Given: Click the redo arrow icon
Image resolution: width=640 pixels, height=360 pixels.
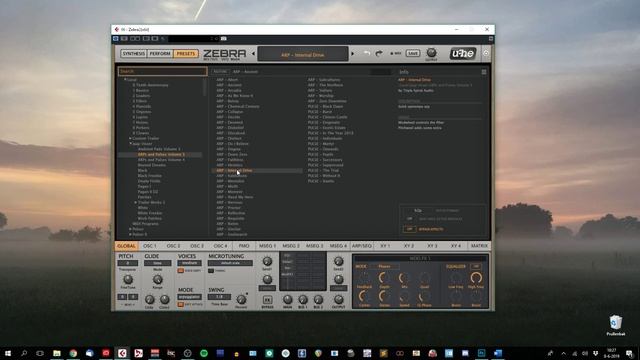Looking at the screenshot, I should point(379,53).
